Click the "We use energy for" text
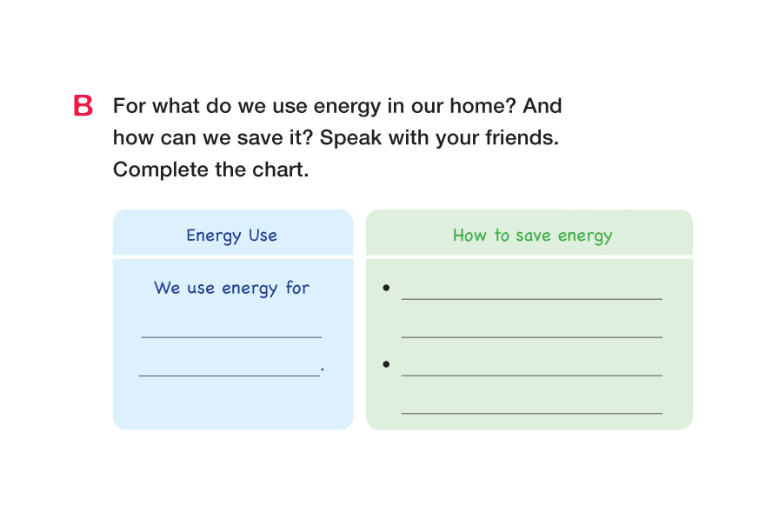759x532 pixels. coord(232,288)
